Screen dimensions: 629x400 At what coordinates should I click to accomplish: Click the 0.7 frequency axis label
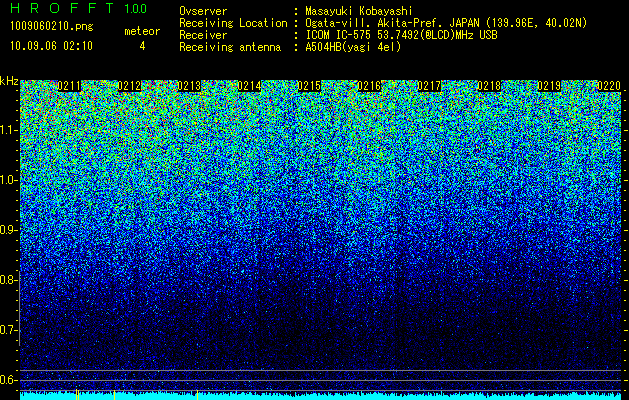pos(8,330)
